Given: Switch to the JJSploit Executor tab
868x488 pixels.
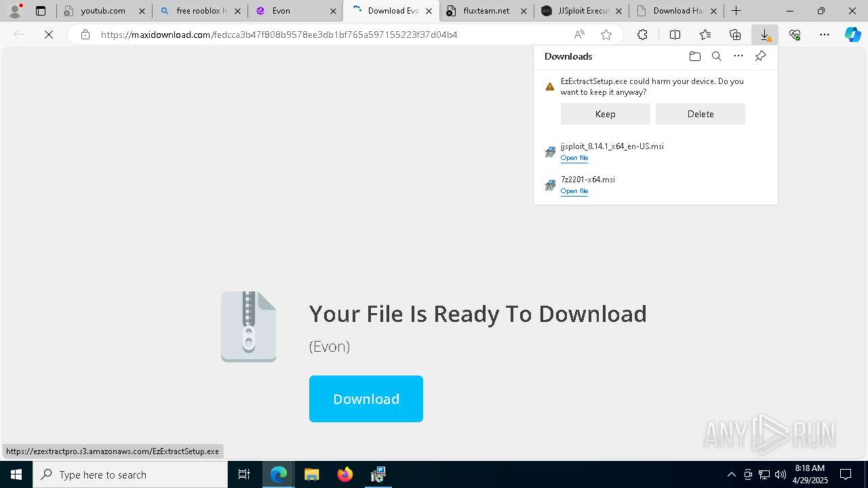Looking at the screenshot, I should click(581, 11).
